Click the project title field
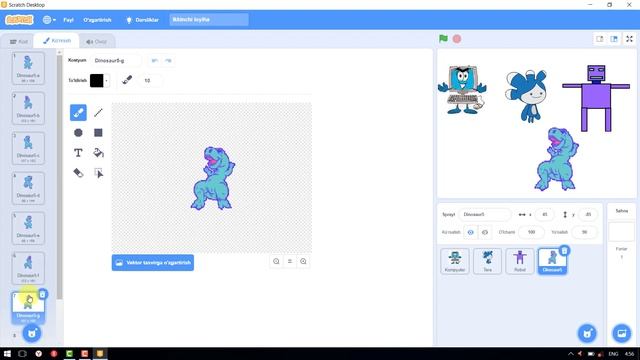 point(209,20)
